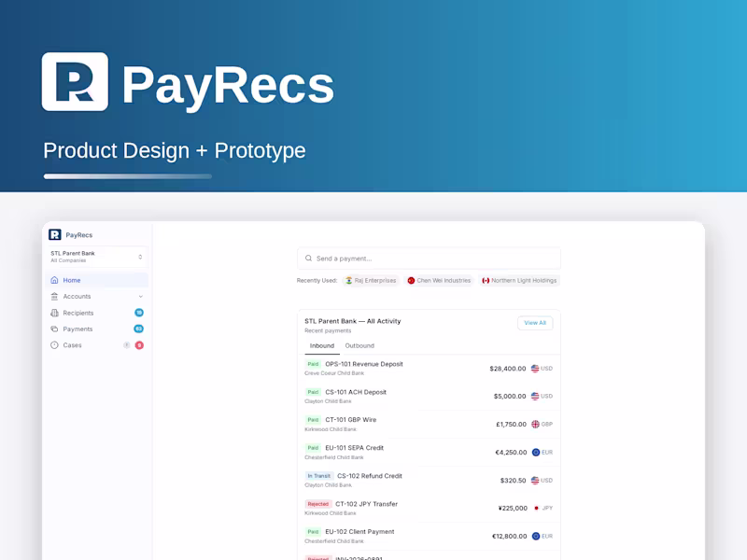Open Recipients in the sidebar
This screenshot has height=560, width=747.
[x=97, y=313]
